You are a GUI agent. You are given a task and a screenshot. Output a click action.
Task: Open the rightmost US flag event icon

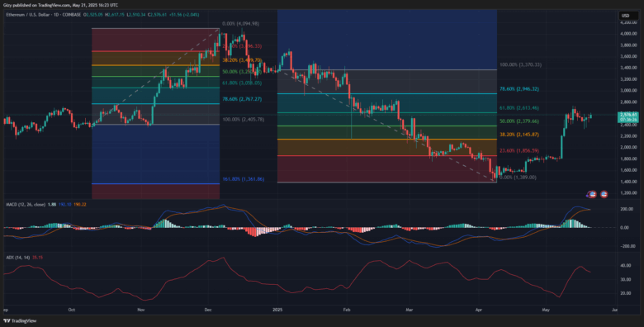tap(604, 193)
